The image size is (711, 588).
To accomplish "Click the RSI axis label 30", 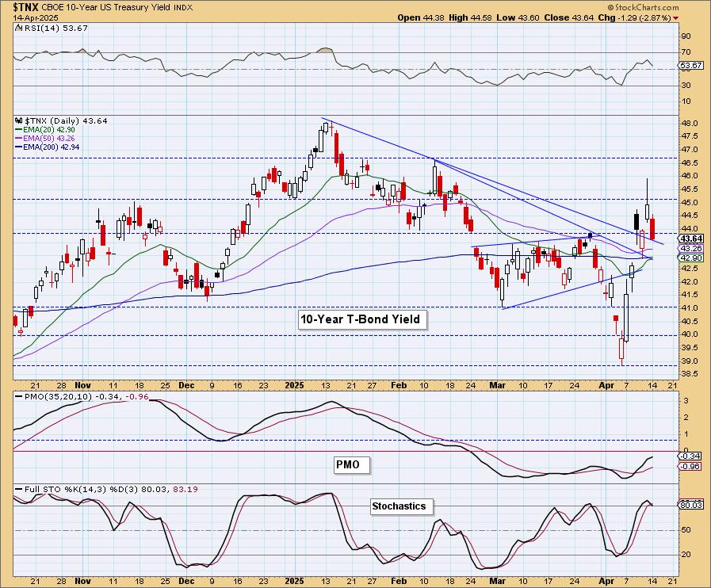I will tap(686, 86).
